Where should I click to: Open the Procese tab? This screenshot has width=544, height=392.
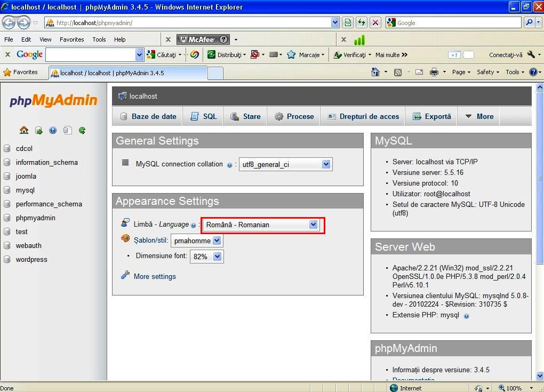coord(294,117)
